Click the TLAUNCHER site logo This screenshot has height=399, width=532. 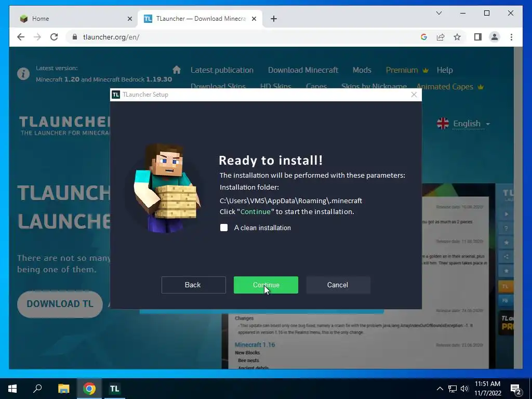click(64, 126)
